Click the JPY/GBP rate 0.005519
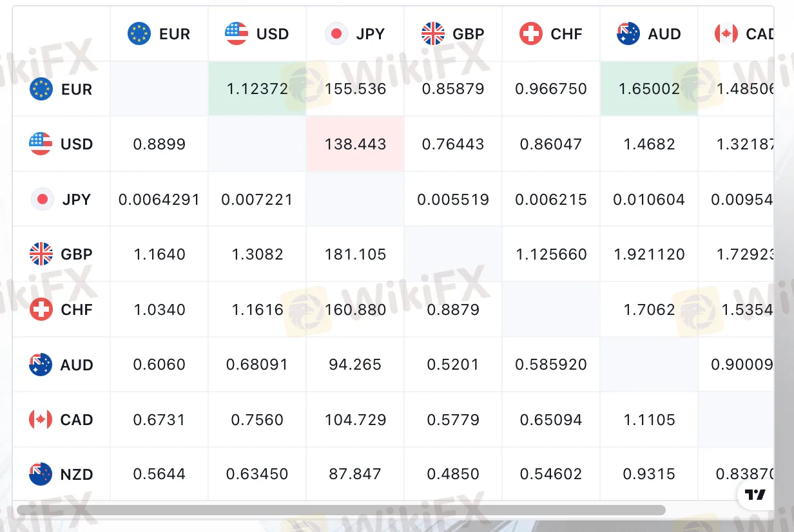This screenshot has height=532, width=794. pyautogui.click(x=453, y=200)
